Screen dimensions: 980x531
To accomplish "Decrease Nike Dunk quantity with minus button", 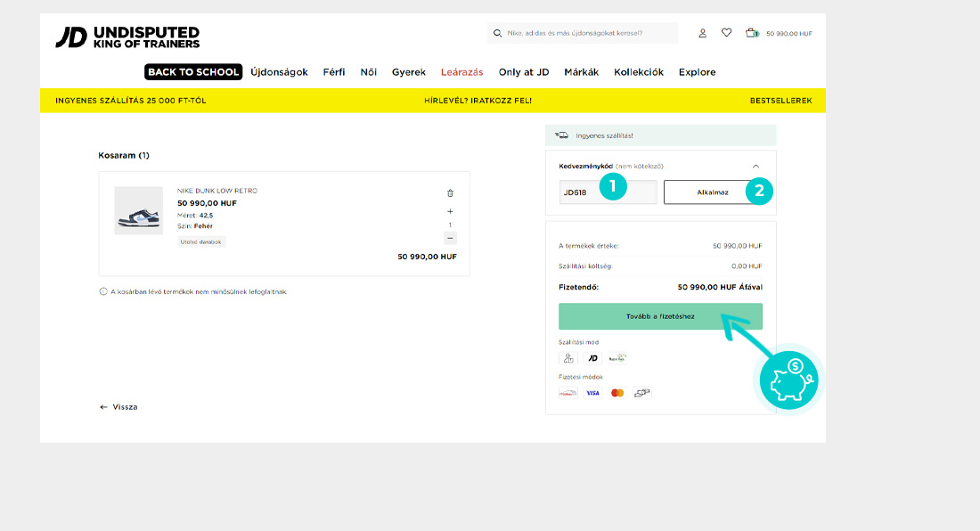I will pos(450,238).
